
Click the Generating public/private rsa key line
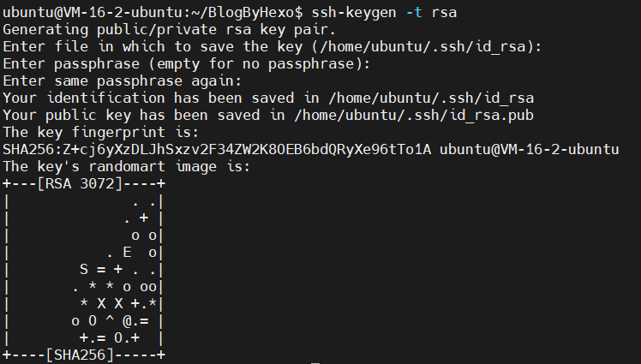coord(169,30)
